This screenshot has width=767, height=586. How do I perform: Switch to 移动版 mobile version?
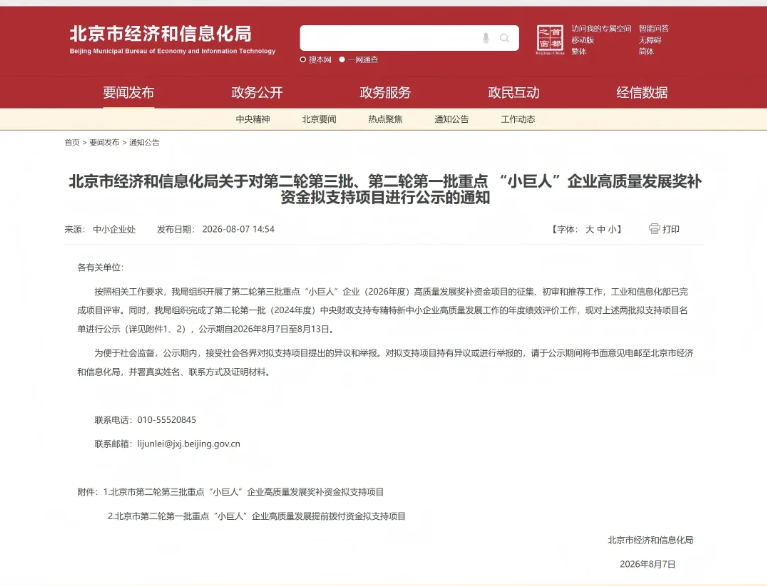coord(583,40)
